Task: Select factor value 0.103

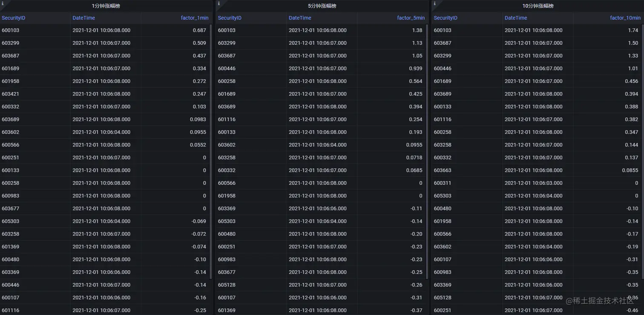Action: pyautogui.click(x=199, y=107)
